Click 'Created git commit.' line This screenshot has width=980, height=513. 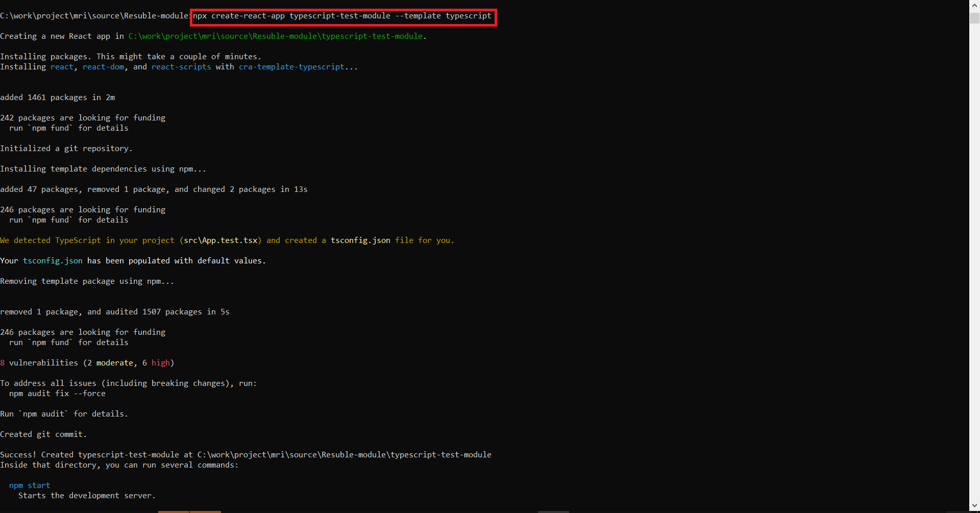tap(43, 434)
